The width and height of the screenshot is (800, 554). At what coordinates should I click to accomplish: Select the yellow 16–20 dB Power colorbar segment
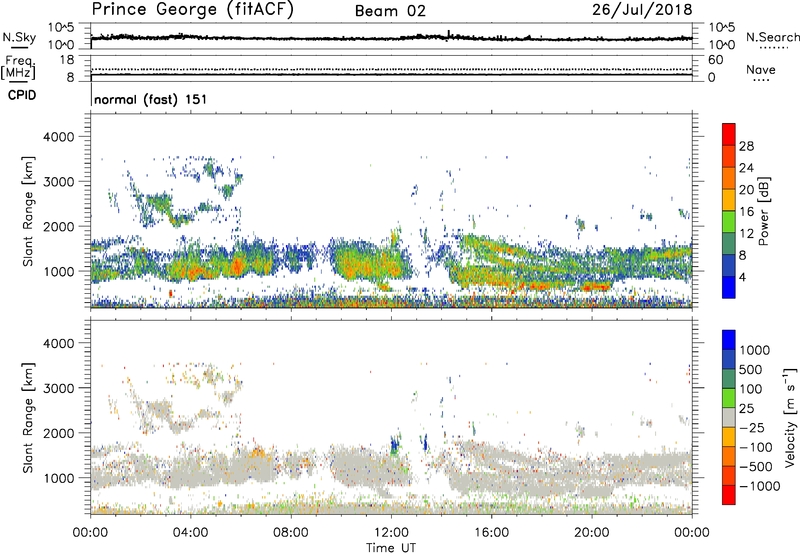(x=729, y=199)
